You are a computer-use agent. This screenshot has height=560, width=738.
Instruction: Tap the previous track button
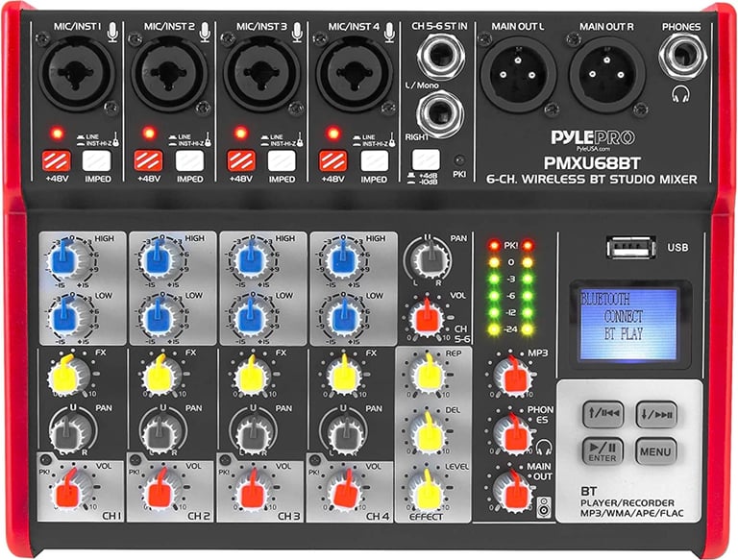coord(603,414)
